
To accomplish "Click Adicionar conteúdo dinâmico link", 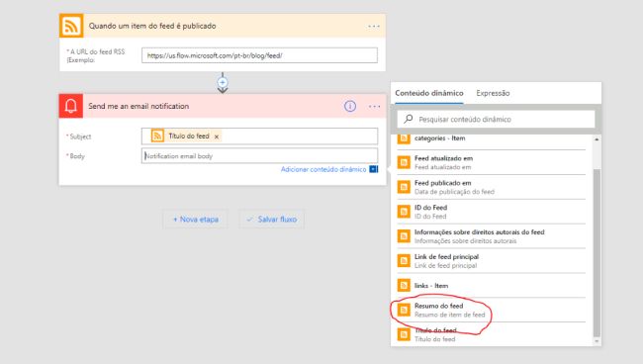I will [x=323, y=169].
